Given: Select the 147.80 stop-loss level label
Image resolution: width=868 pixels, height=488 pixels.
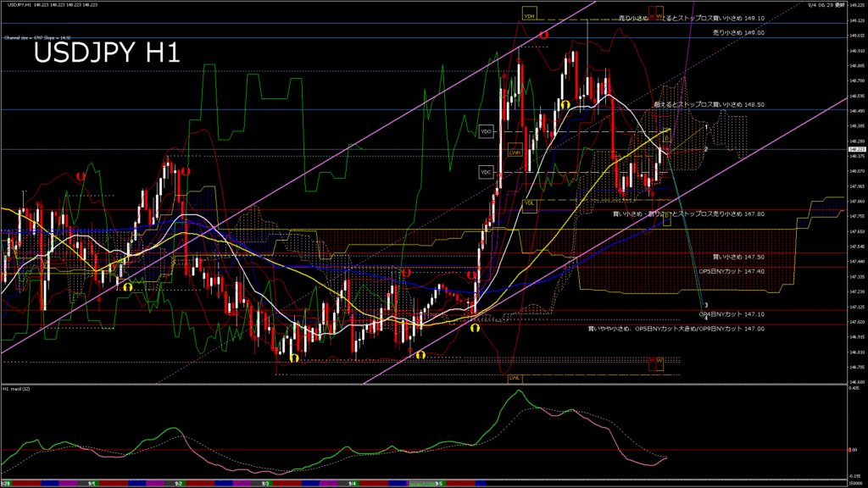Looking at the screenshot, I should (688, 214).
